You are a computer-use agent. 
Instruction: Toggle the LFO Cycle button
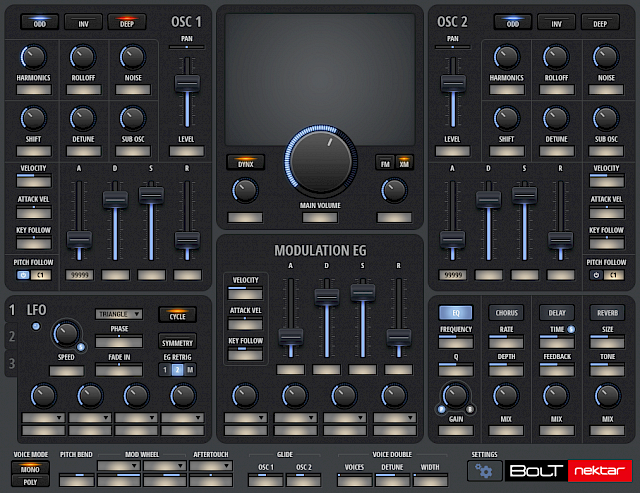point(178,314)
